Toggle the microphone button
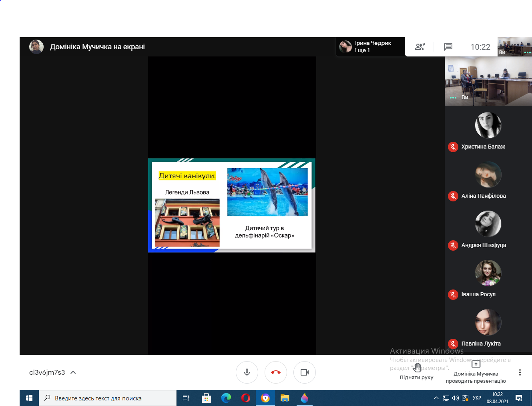 [247, 372]
